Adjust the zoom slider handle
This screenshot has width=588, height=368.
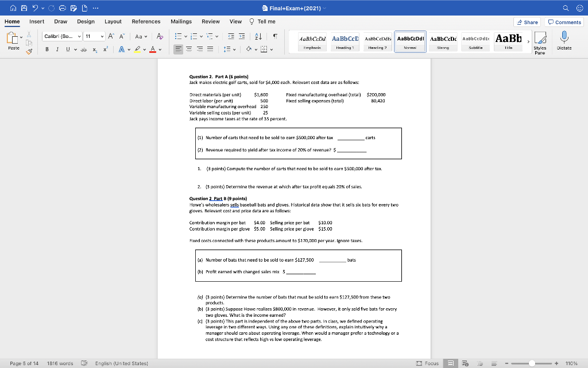tap(532, 363)
